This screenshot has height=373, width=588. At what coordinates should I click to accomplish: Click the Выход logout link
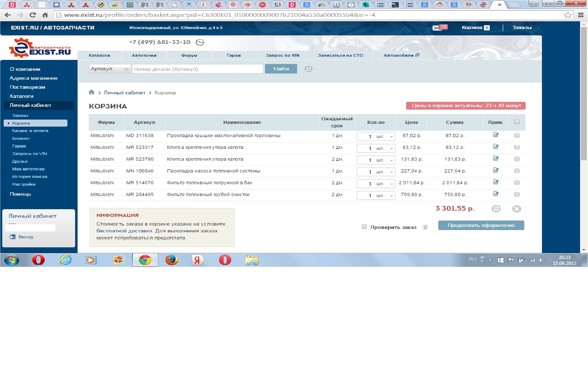click(x=26, y=237)
